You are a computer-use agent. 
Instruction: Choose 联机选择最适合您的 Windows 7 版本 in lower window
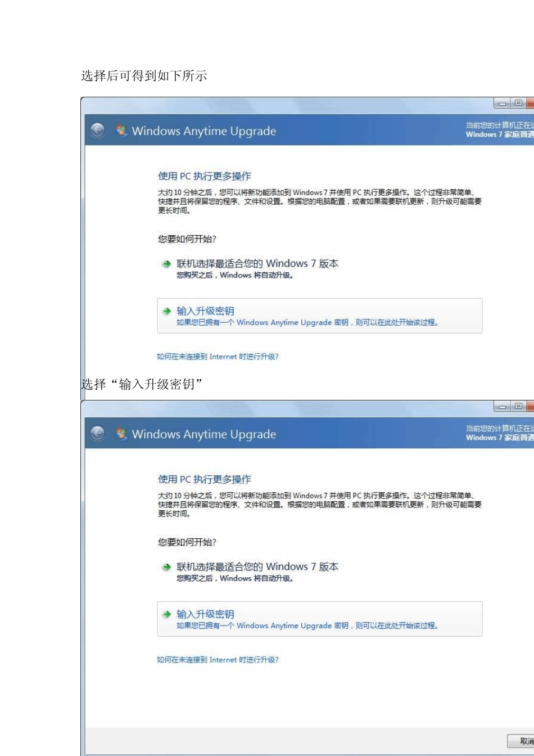click(257, 566)
